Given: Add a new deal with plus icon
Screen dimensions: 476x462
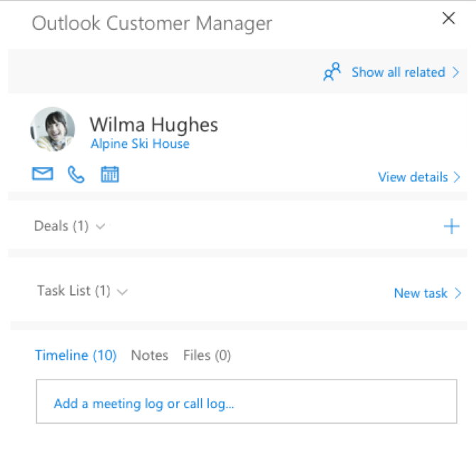Looking at the screenshot, I should tap(451, 227).
